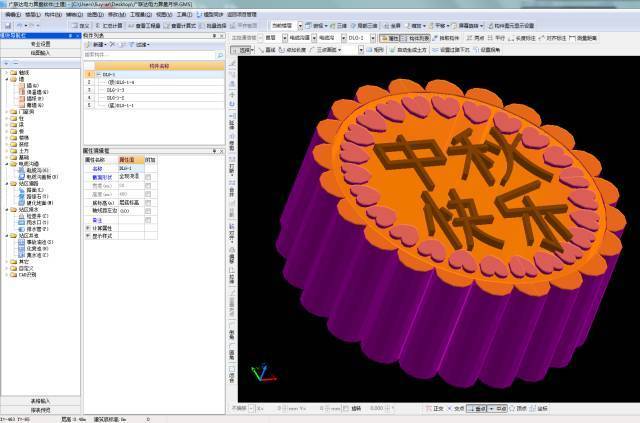The image size is (640, 423).
Task: Open the 楼层(L) menu
Action: 33,14
